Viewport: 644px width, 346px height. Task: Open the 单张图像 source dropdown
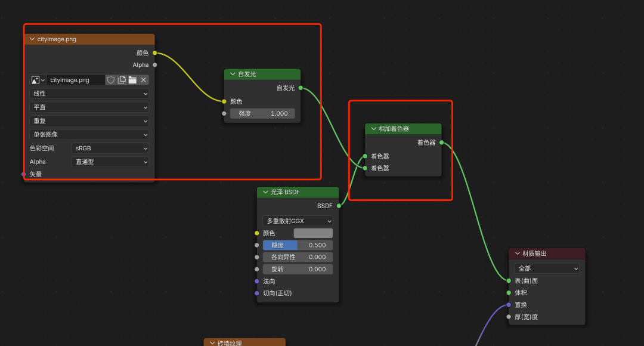pos(89,135)
